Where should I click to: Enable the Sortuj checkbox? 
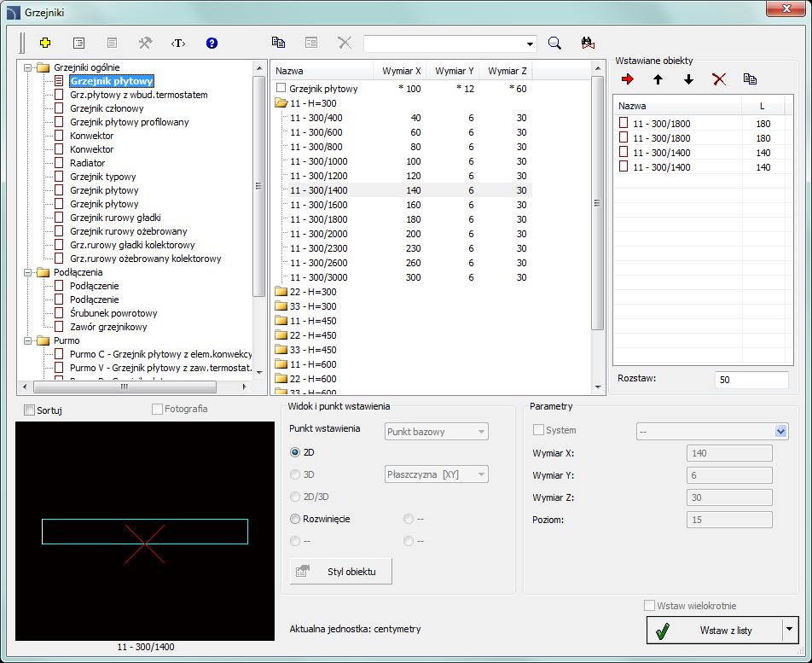(30, 410)
